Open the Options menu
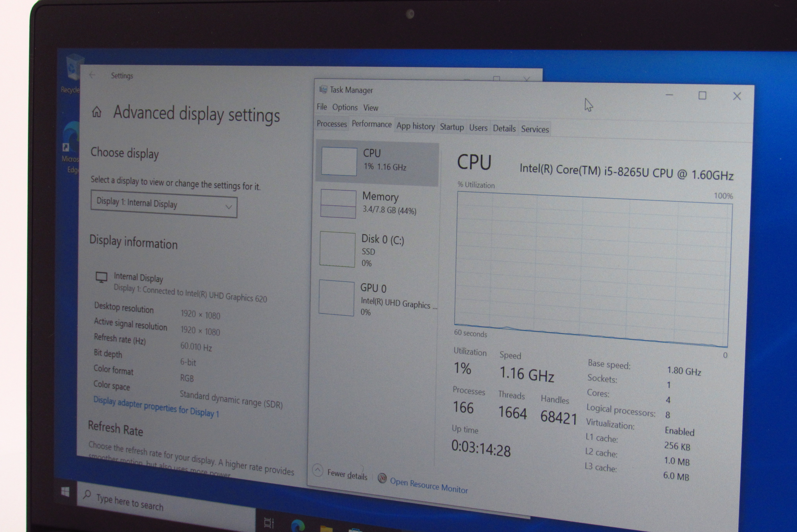 point(345,107)
